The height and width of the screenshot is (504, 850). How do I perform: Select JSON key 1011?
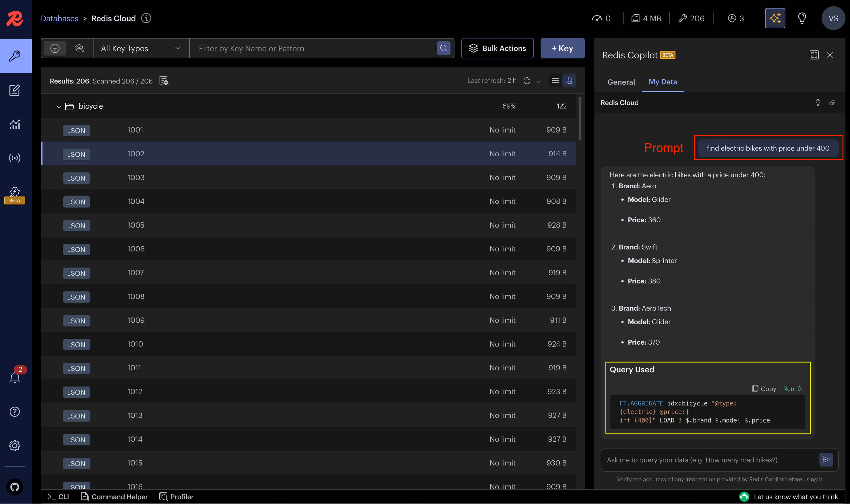pos(308,368)
